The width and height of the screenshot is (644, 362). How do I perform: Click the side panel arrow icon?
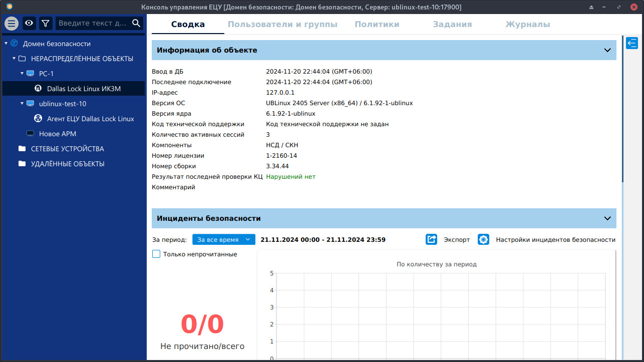632,43
